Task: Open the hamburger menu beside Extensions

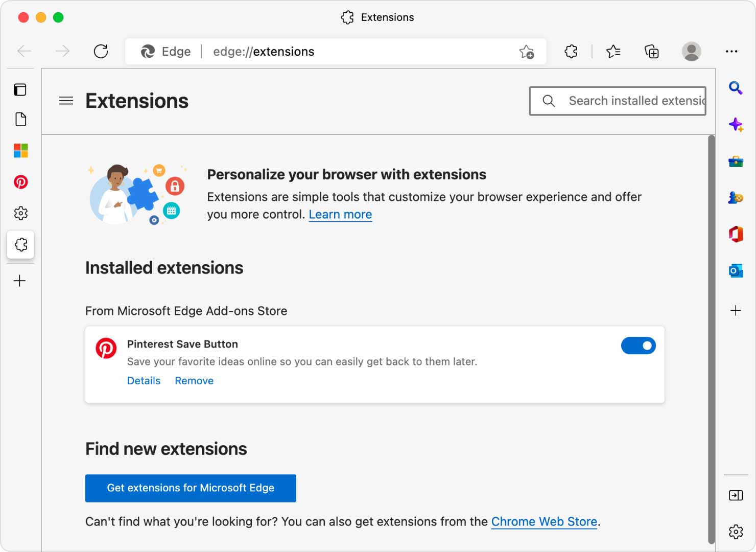Action: tap(66, 101)
